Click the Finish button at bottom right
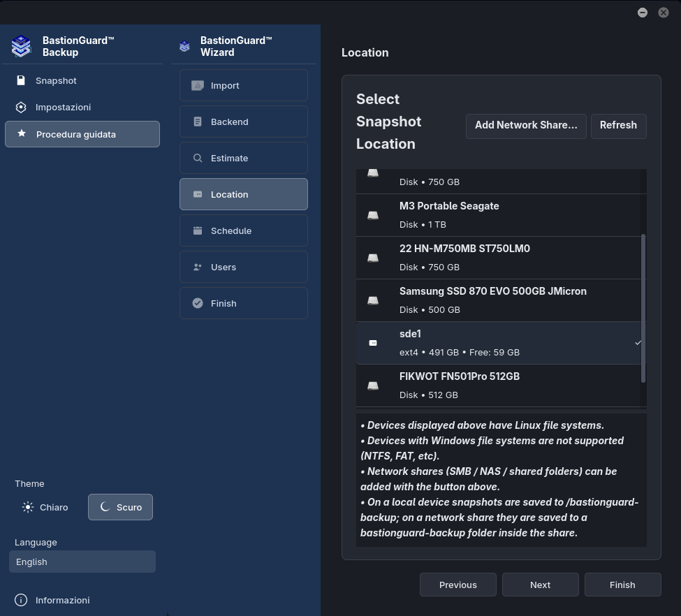 point(623,585)
